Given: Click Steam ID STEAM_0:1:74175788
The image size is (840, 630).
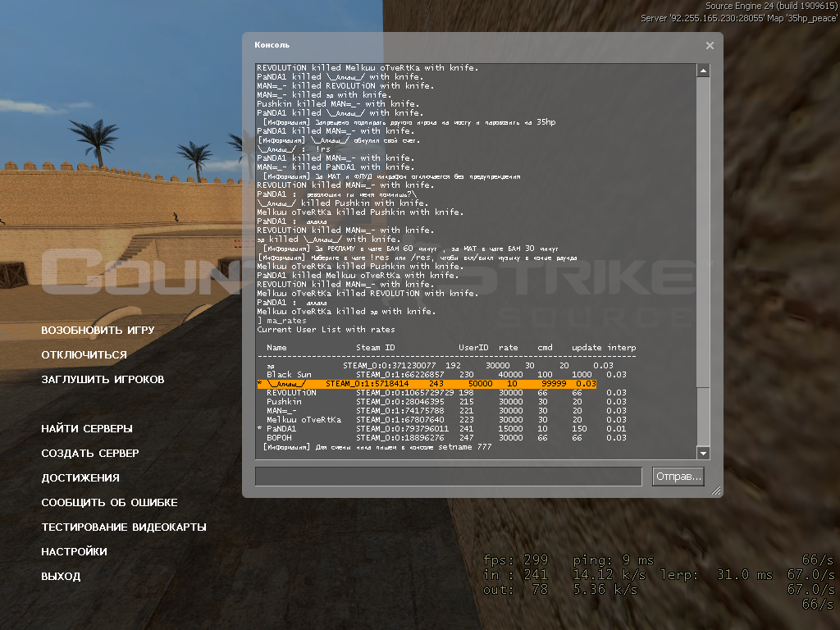Looking at the screenshot, I should [x=400, y=411].
